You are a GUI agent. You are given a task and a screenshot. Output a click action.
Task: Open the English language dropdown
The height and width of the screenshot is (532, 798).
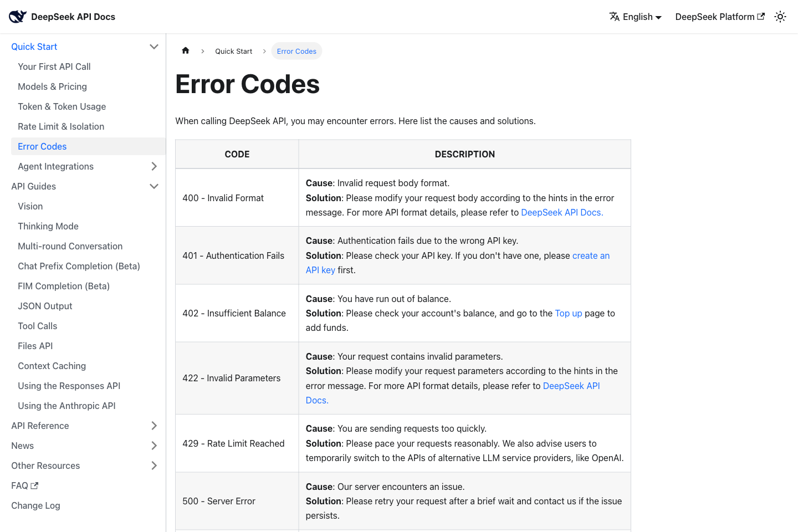pyautogui.click(x=636, y=17)
